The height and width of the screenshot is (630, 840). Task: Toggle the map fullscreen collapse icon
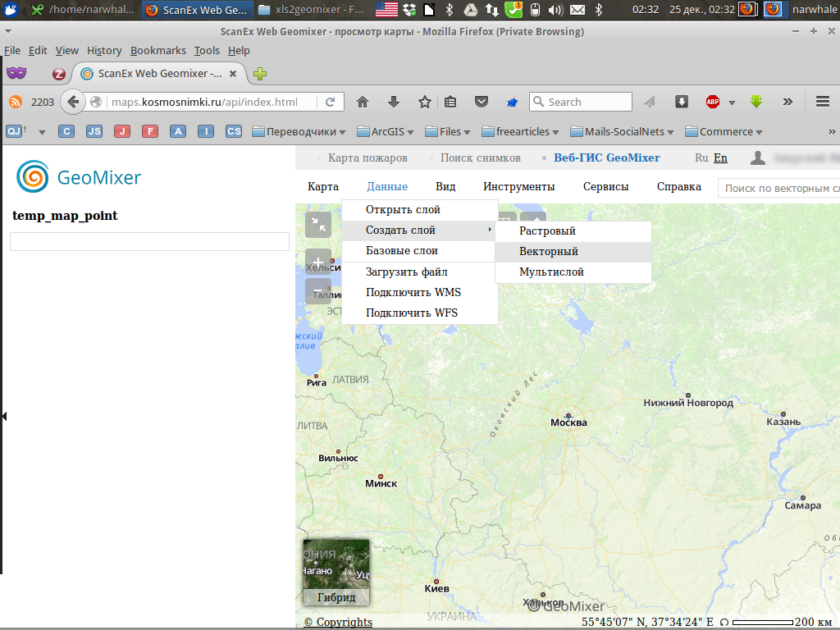[x=318, y=225]
